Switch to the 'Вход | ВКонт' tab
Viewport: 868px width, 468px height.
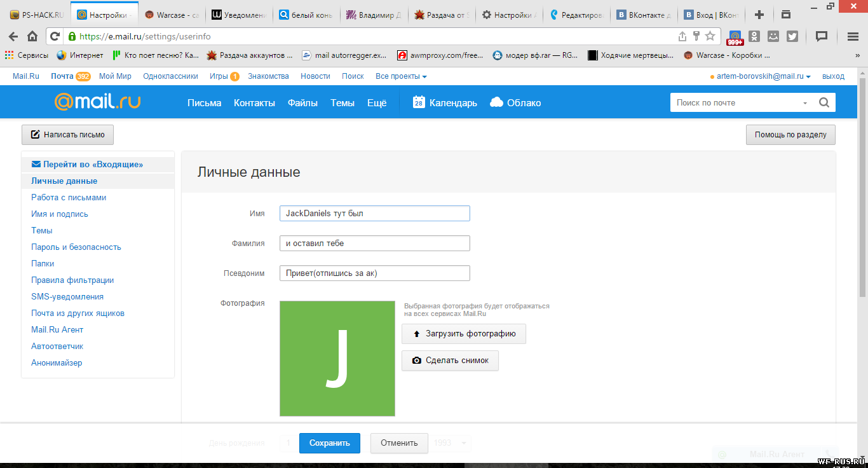710,15
